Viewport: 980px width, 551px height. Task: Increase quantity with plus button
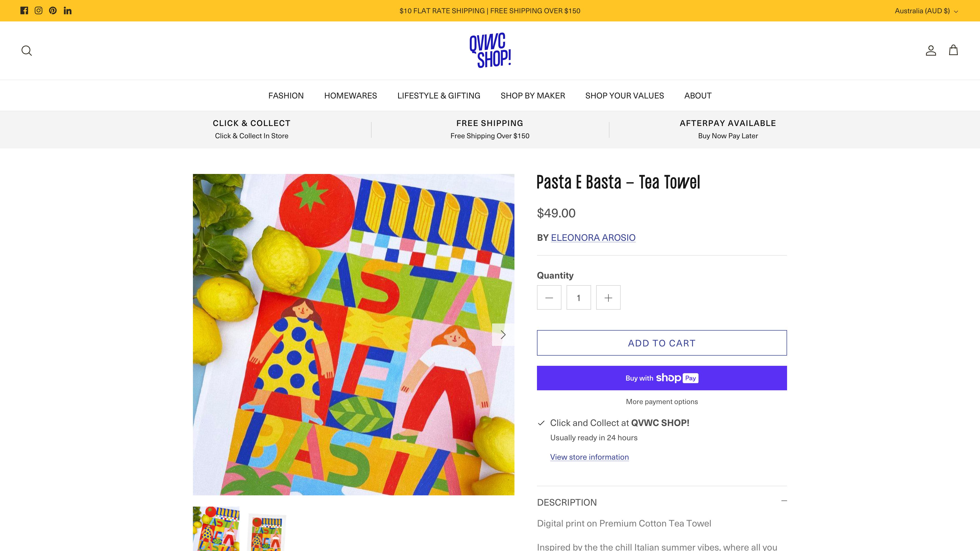tap(608, 298)
